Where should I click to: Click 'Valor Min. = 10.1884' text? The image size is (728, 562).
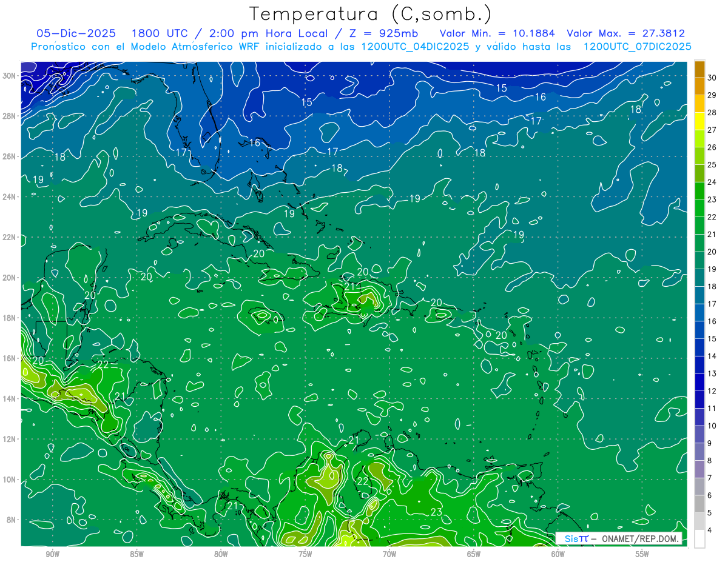coord(497,33)
